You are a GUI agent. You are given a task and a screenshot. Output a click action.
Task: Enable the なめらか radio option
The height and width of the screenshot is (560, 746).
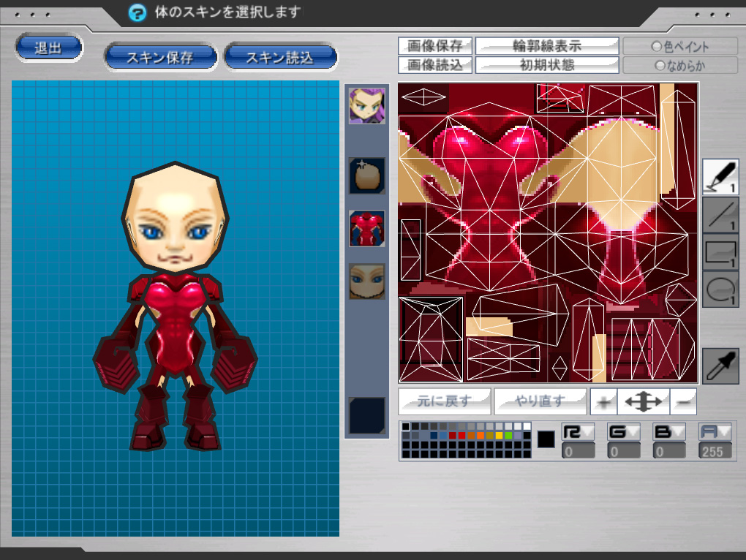(x=680, y=66)
